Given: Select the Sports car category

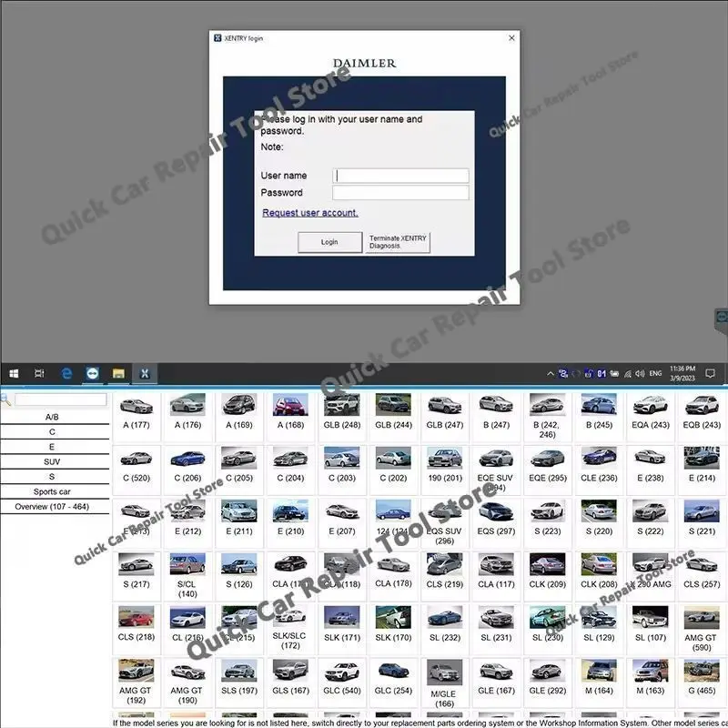Looking at the screenshot, I should point(52,491).
